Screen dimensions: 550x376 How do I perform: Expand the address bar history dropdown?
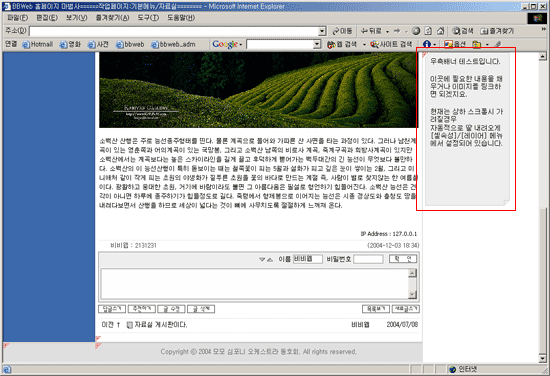tap(322, 31)
